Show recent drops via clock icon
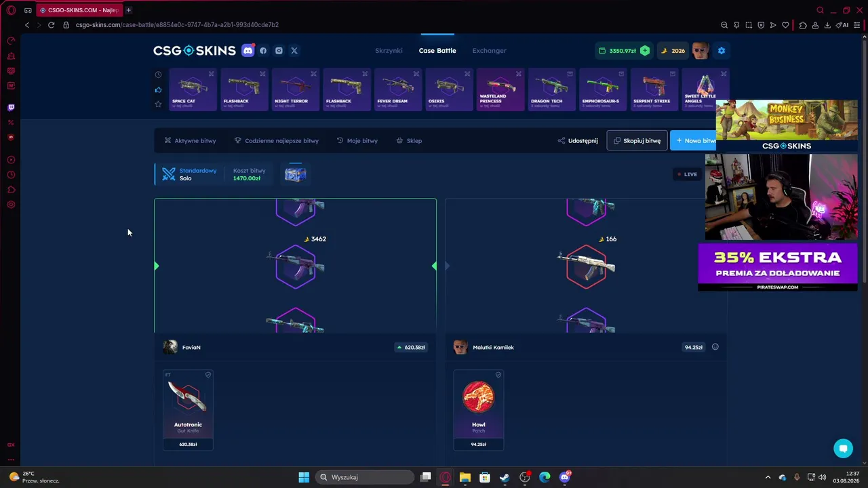Image resolution: width=868 pixels, height=488 pixels. [158, 75]
